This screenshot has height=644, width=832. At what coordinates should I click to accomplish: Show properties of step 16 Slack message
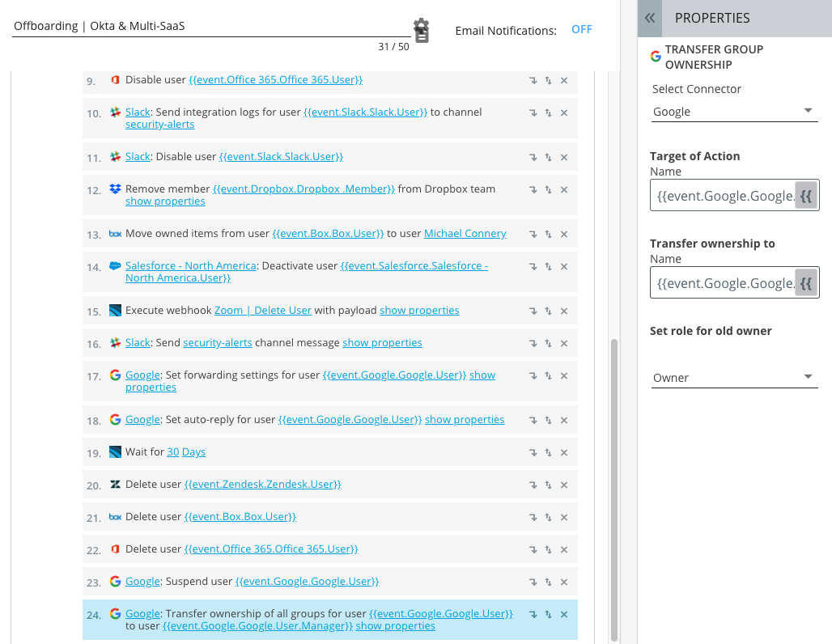pos(382,343)
